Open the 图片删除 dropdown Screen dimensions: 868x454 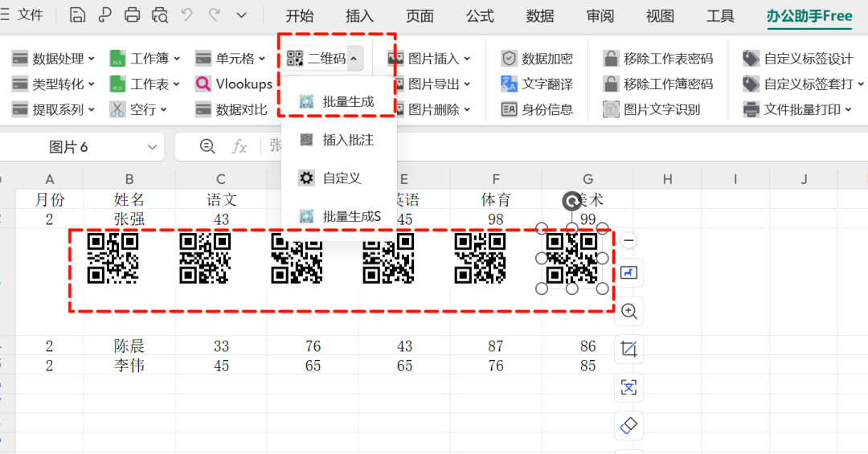[432, 109]
